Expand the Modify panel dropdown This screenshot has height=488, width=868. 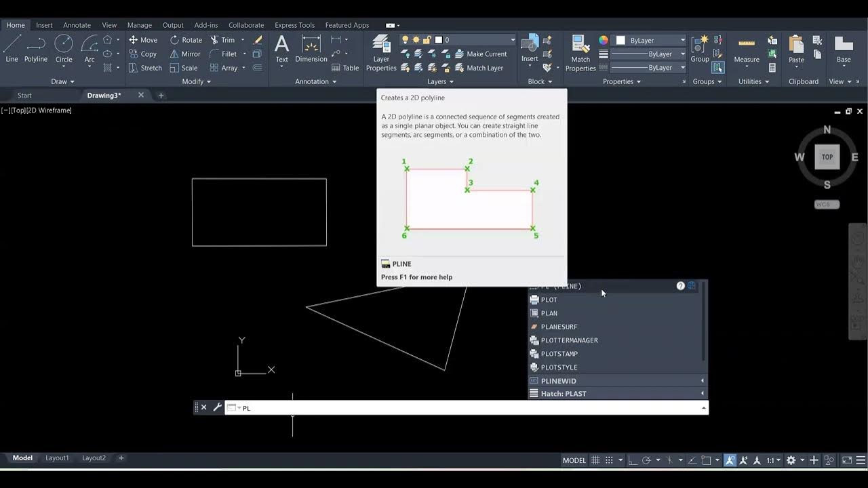click(x=196, y=81)
